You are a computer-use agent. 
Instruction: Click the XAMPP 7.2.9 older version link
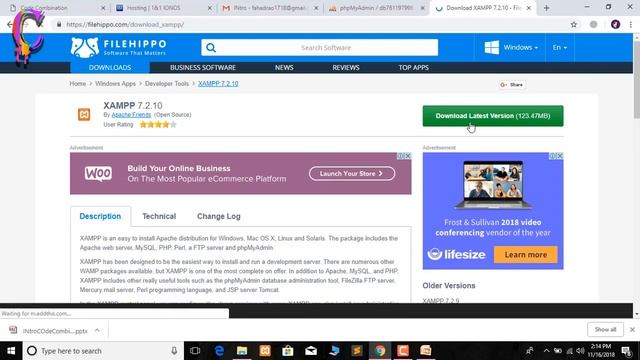[x=441, y=300]
